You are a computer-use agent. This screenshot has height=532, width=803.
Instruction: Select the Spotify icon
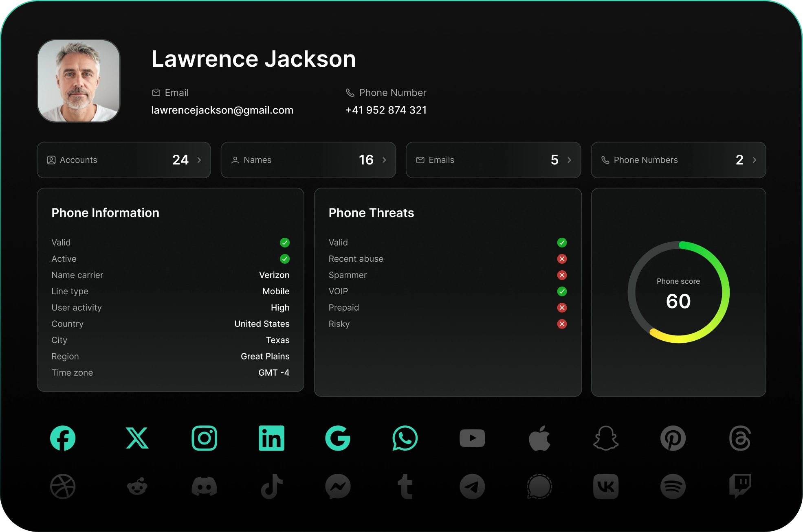pyautogui.click(x=673, y=486)
